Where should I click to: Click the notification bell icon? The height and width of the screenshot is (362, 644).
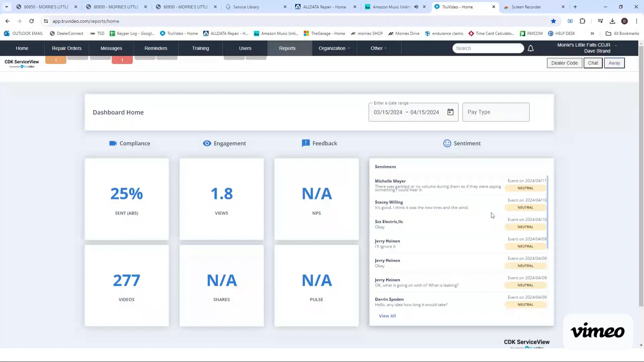pos(530,48)
